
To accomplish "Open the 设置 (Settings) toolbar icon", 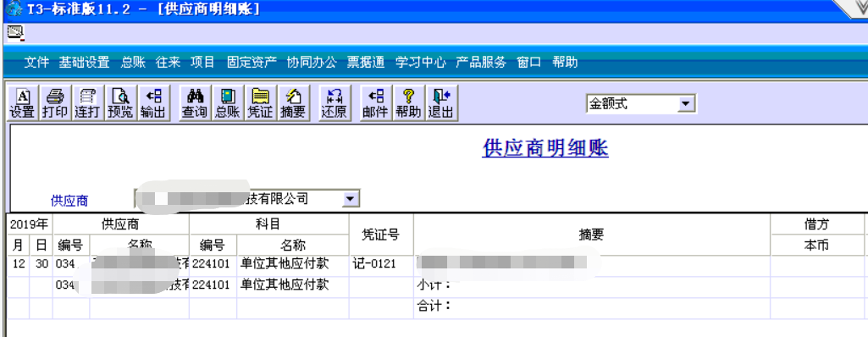I will [x=22, y=103].
